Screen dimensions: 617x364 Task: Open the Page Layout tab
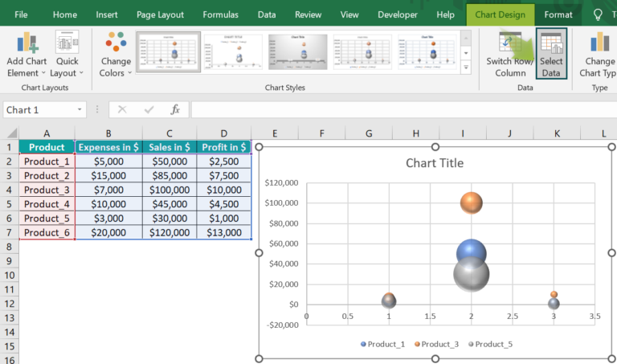160,14
